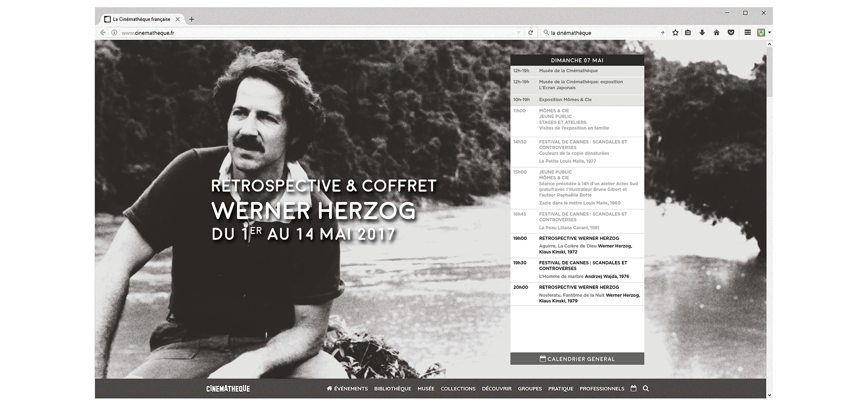
Task: Click the vertical scrollbar thumb
Action: coord(769,72)
